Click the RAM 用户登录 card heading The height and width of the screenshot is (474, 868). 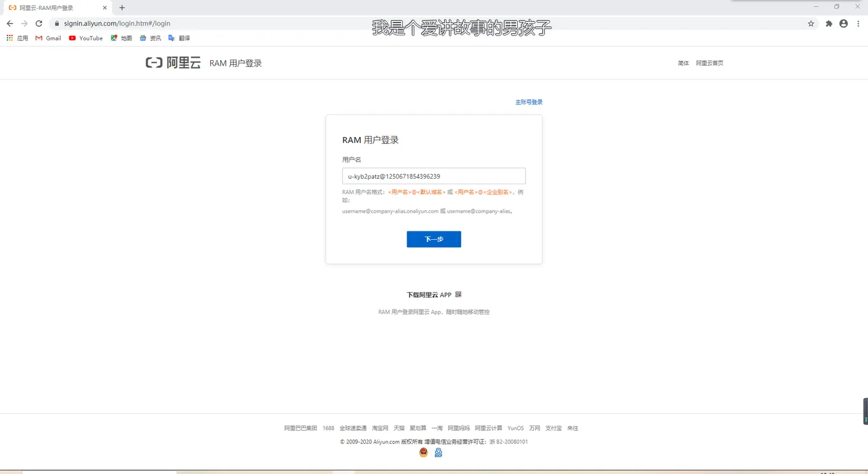click(370, 140)
